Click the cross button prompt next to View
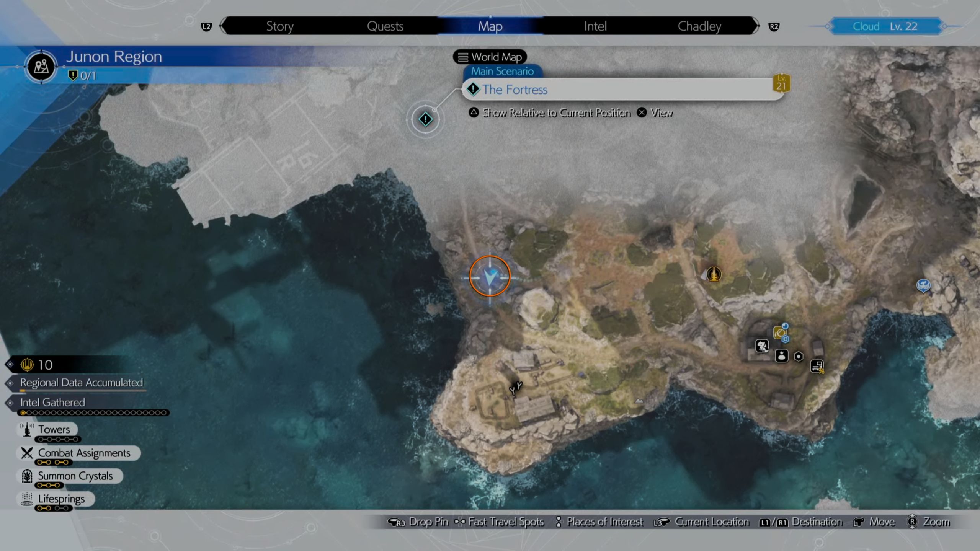Image resolution: width=980 pixels, height=551 pixels. 642,112
